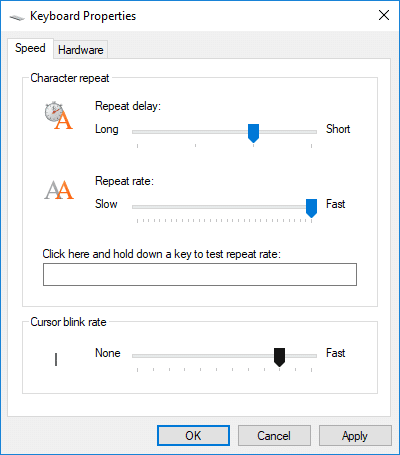Set repeat delay to Long end of track
The width and height of the screenshot is (400, 455).
pos(137,132)
